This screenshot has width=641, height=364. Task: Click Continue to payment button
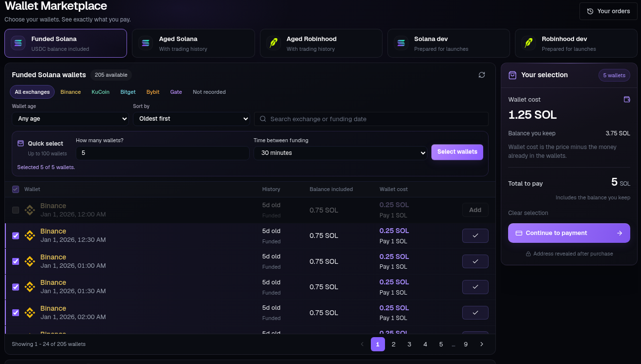point(569,233)
